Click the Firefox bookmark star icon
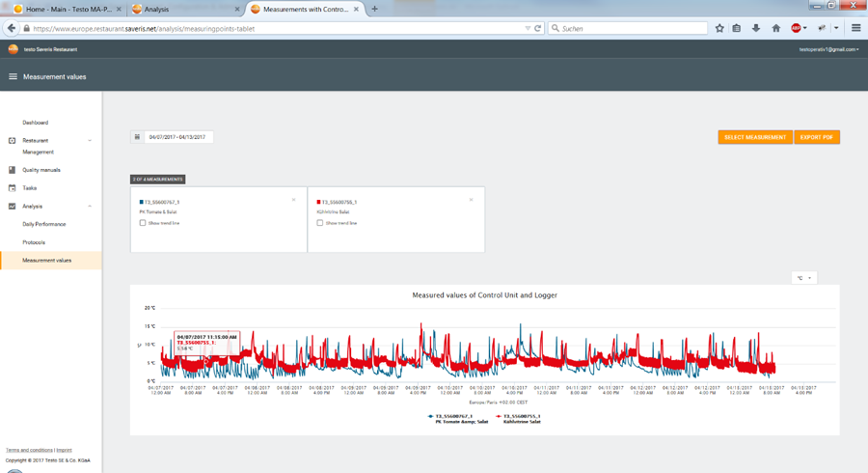This screenshot has width=868, height=473. [719, 28]
